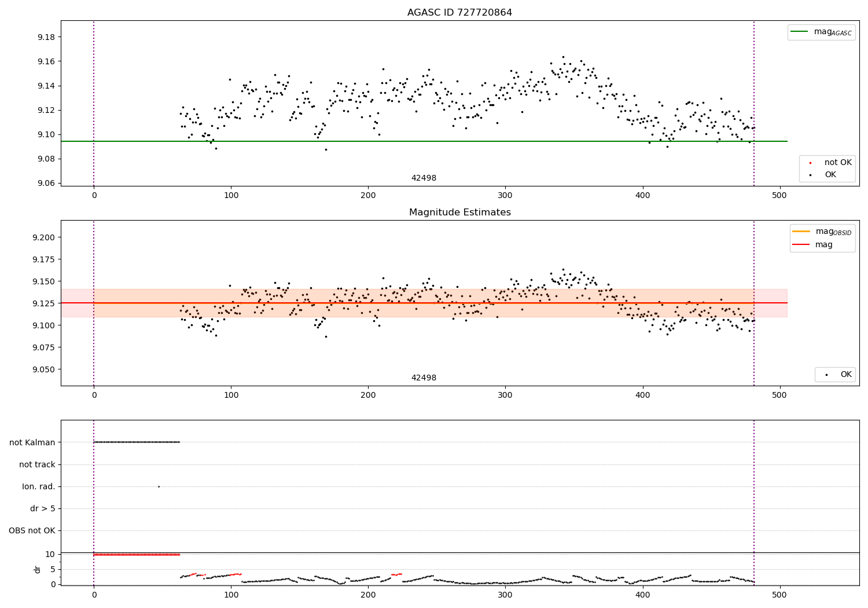Image resolution: width=868 pixels, height=608 pixels.
Task: Click the red 'not OK' legend marker
Action: pos(810,163)
